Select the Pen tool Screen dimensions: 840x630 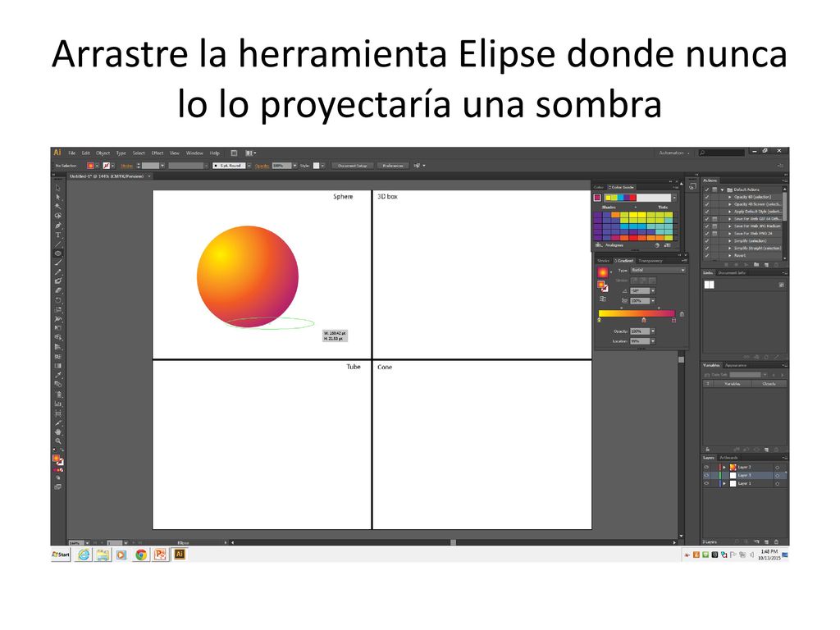pyautogui.click(x=58, y=225)
